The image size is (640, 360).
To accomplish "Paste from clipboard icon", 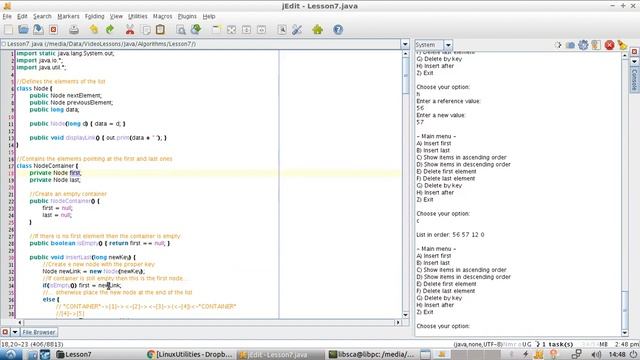I will [160, 29].
